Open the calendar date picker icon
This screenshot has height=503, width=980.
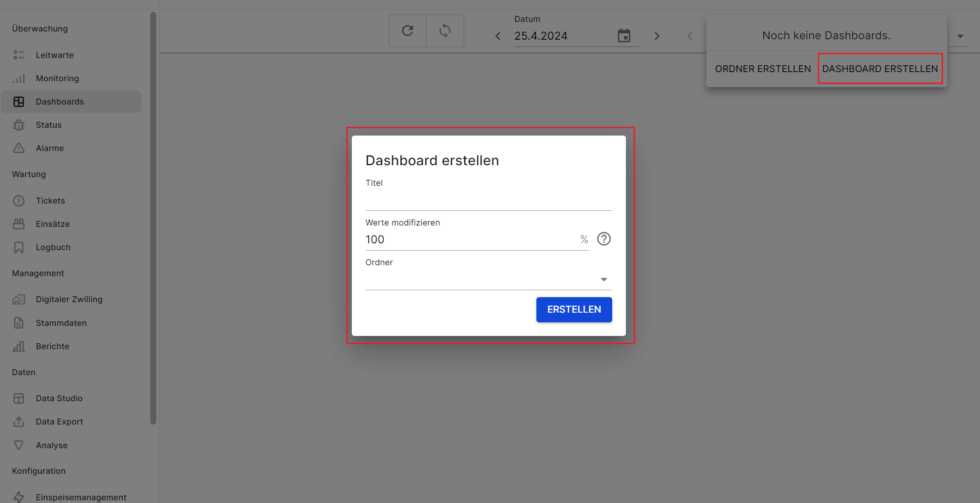[624, 36]
